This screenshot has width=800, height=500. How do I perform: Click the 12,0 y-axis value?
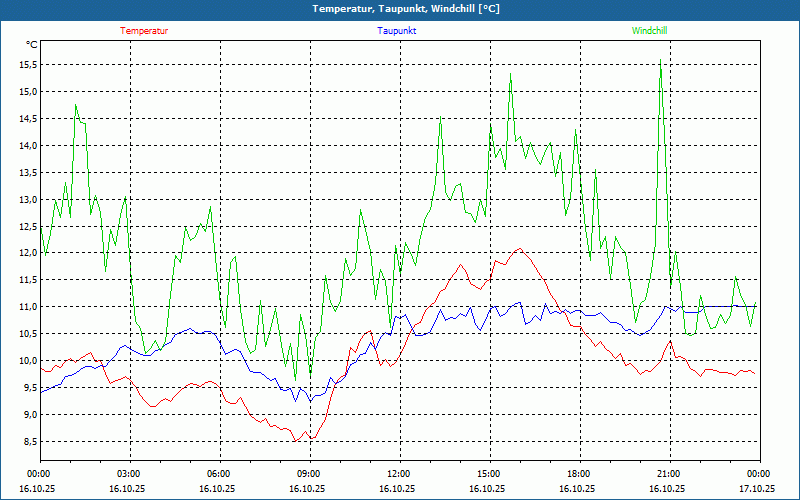(29, 253)
